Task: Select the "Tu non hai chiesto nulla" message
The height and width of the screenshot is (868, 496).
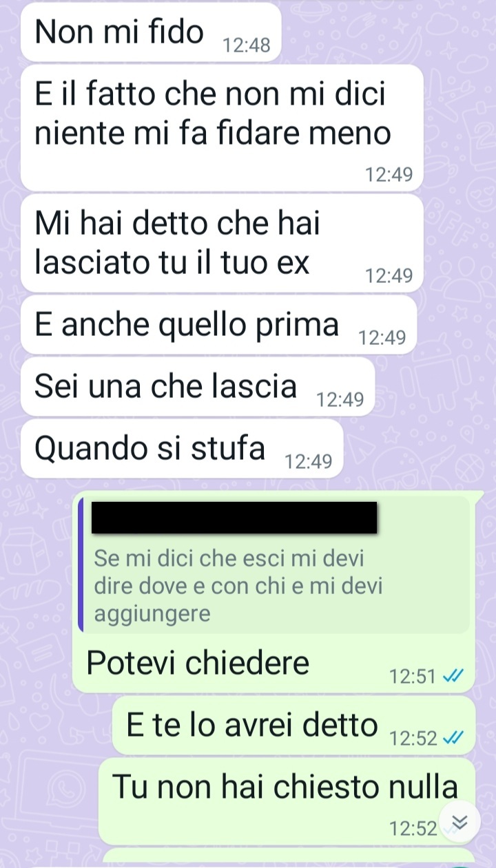Action: (x=287, y=802)
